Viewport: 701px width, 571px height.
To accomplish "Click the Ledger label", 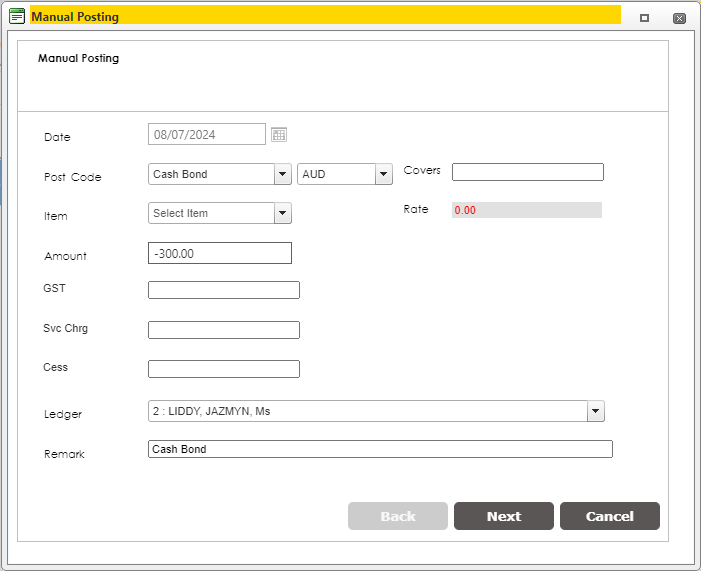I will pos(63,414).
